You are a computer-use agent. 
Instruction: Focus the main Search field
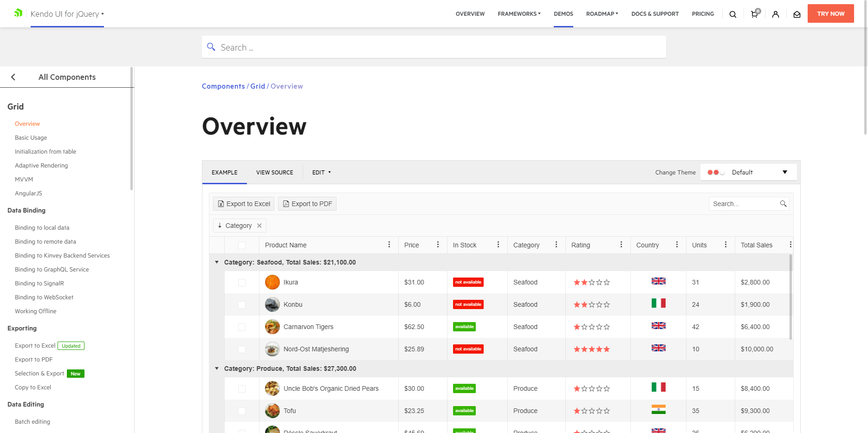click(434, 47)
